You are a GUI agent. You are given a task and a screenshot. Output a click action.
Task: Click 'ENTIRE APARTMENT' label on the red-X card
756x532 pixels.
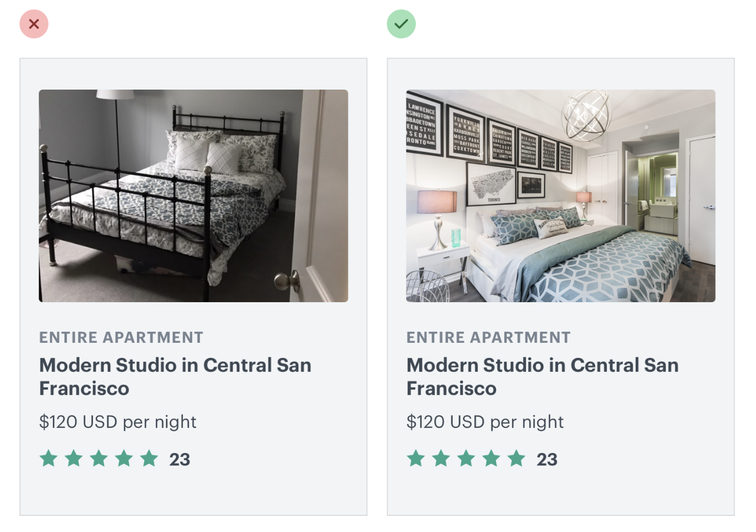[x=121, y=337]
